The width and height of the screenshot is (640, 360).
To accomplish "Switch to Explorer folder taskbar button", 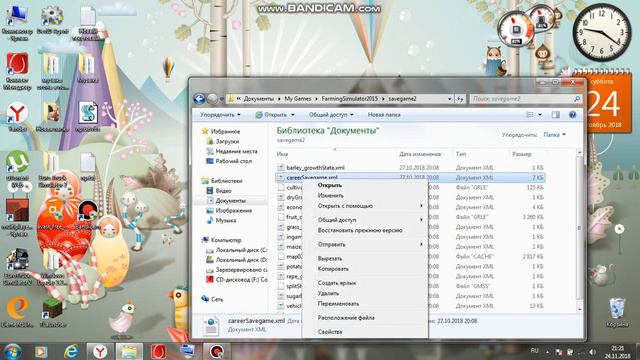I will tap(129, 351).
